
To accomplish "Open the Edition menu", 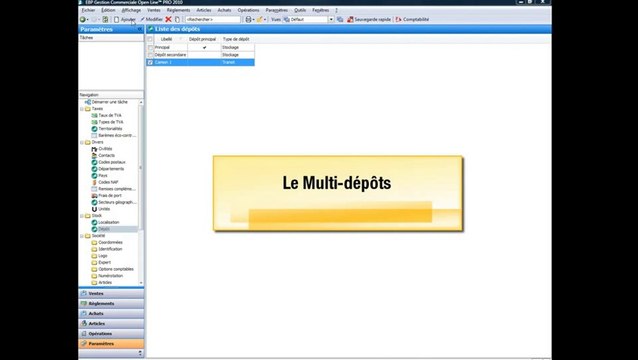I will pyautogui.click(x=108, y=10).
